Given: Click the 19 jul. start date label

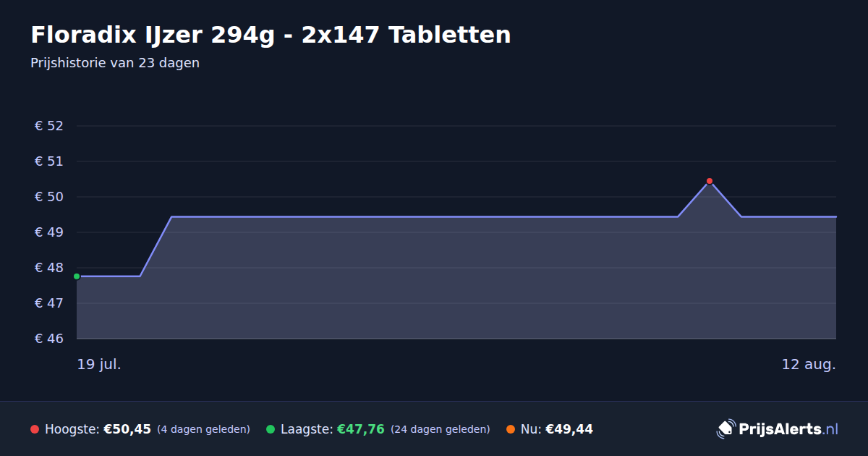Looking at the screenshot, I should point(99,364).
